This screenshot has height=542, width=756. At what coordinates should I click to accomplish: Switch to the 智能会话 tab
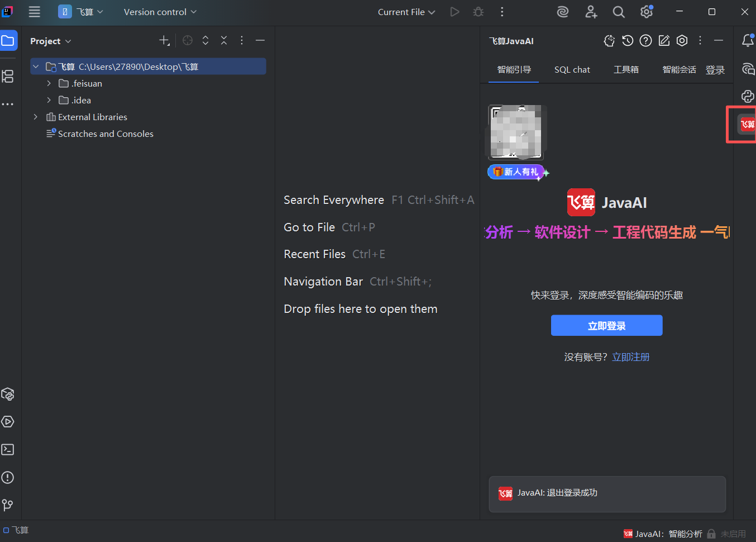click(x=679, y=69)
